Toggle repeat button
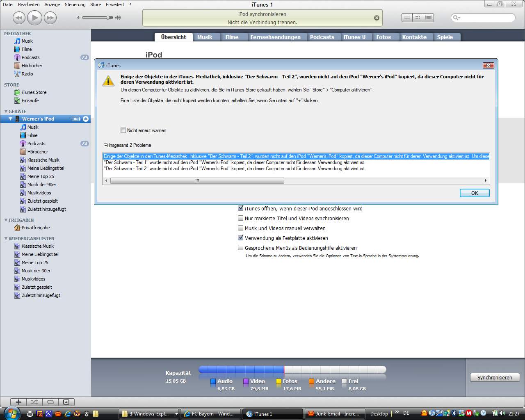Screen dimensions: 525x420 pyautogui.click(x=50, y=402)
